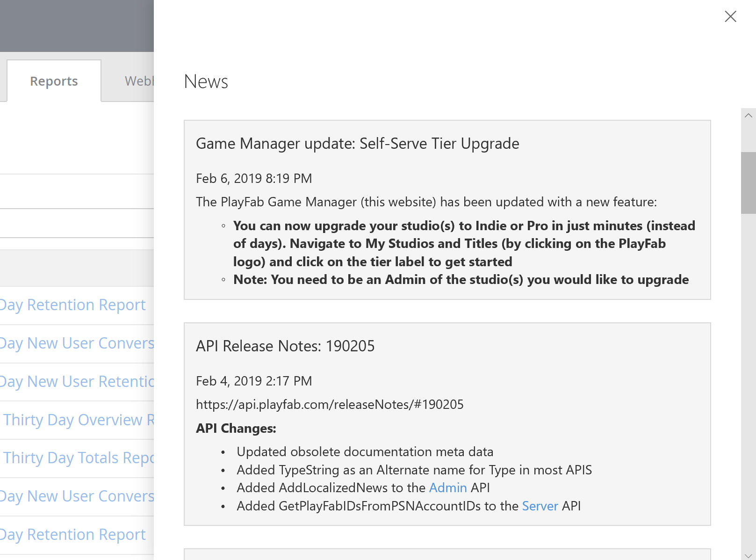Click the News panel scrollbar thumb

[x=749, y=182]
